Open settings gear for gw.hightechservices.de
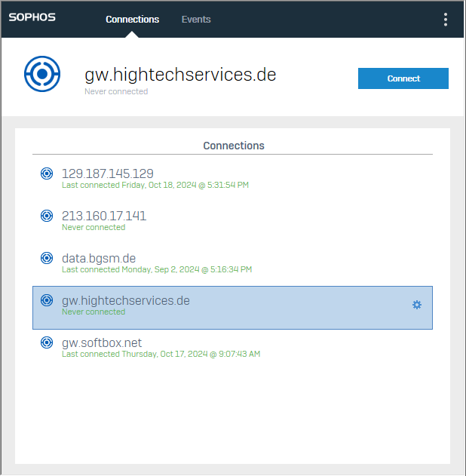 pyautogui.click(x=417, y=305)
